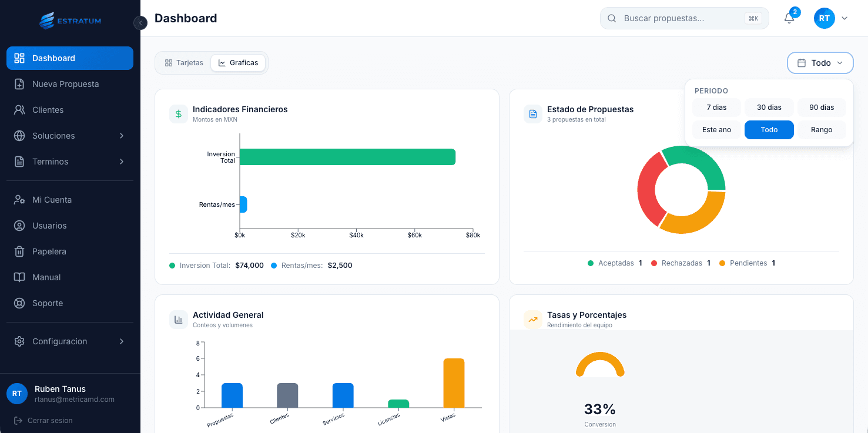Click the green Licencias bar

pos(398,404)
